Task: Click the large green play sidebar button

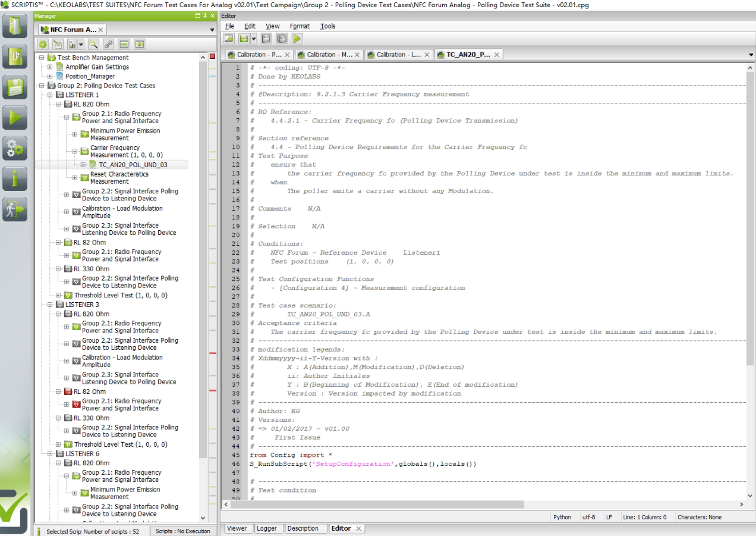Action: [x=15, y=117]
